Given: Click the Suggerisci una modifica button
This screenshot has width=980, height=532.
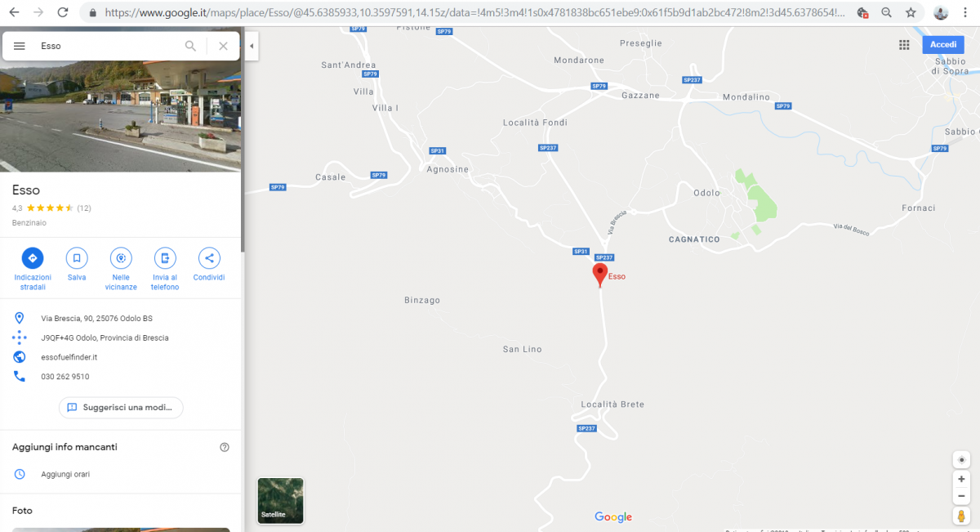Looking at the screenshot, I should tap(121, 407).
